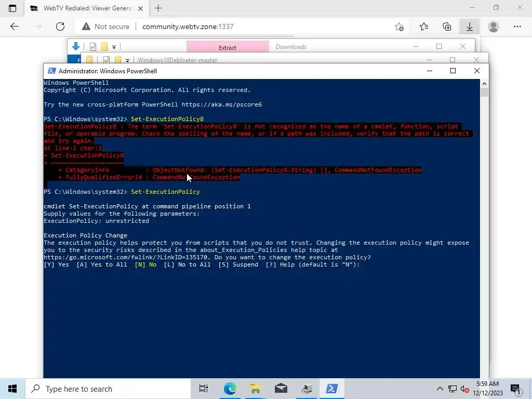Open the Edge user profile icon
Screen dimensions: 532x399
494,26
